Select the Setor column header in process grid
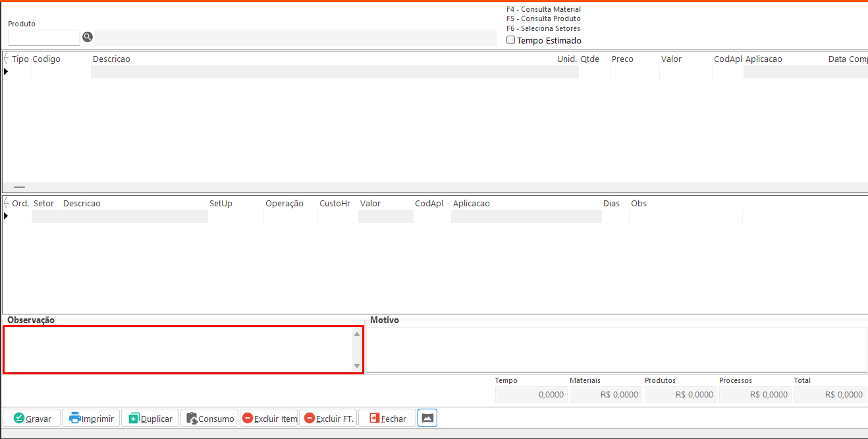Image resolution: width=868 pixels, height=439 pixels. point(44,204)
